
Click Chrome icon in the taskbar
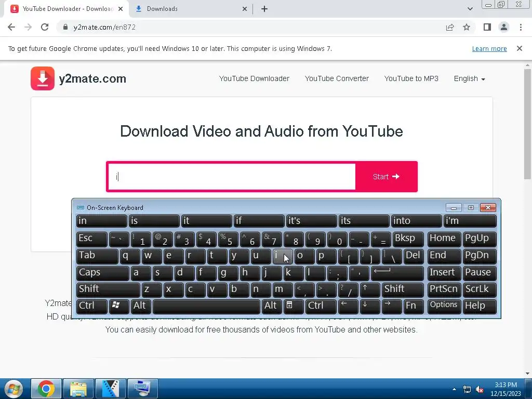(x=46, y=389)
